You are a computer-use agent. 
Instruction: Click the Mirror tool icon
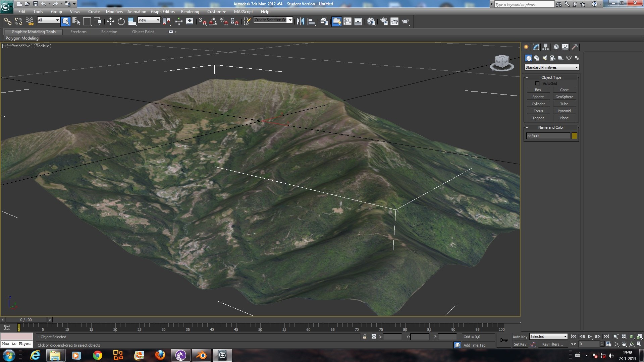point(300,21)
